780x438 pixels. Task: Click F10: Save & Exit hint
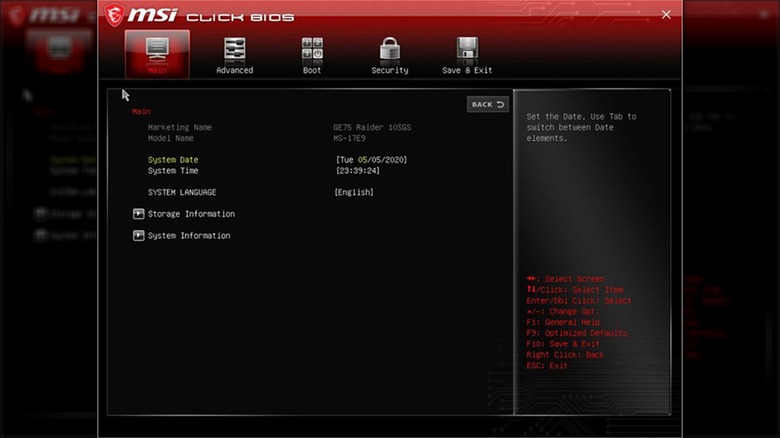563,344
